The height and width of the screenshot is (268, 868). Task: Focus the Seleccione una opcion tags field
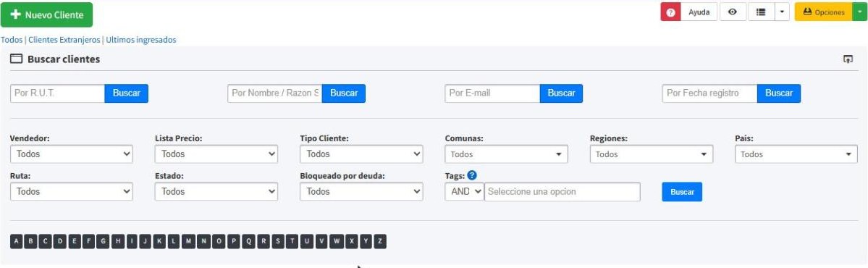pyautogui.click(x=562, y=192)
